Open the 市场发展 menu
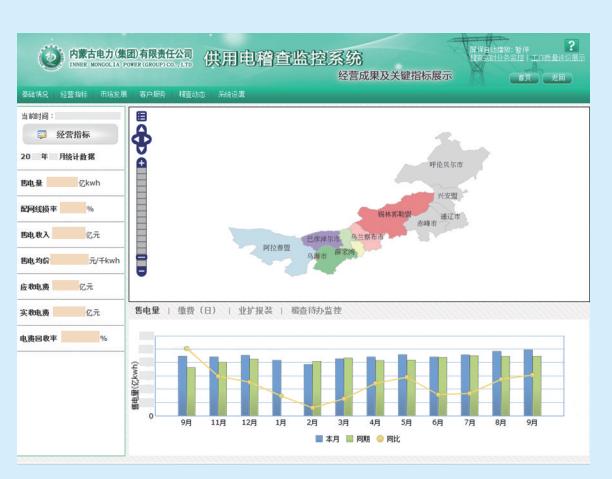 [114, 94]
